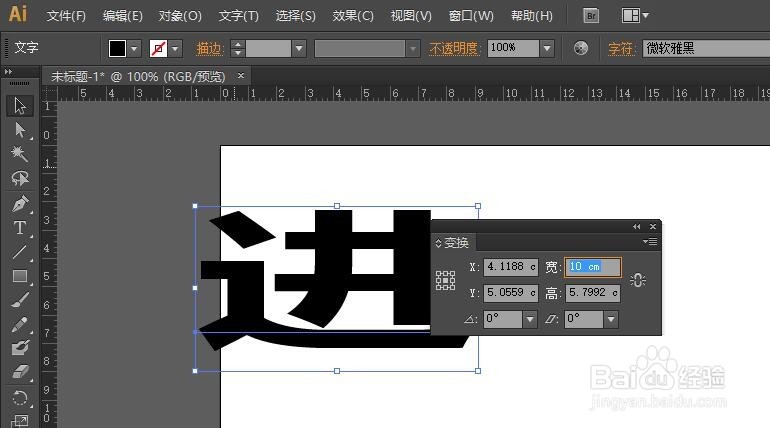This screenshot has height=428, width=770.
Task: Click the Y position field
Action: (511, 293)
